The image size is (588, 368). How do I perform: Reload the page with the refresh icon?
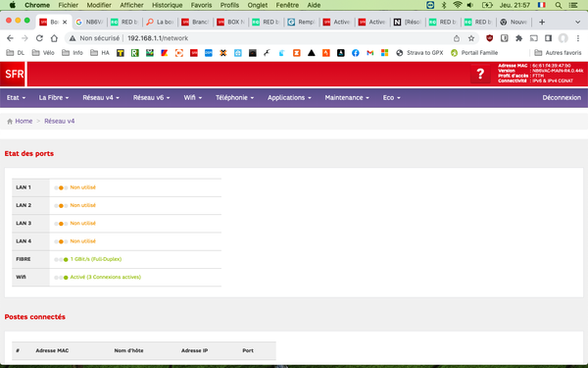[x=39, y=38]
